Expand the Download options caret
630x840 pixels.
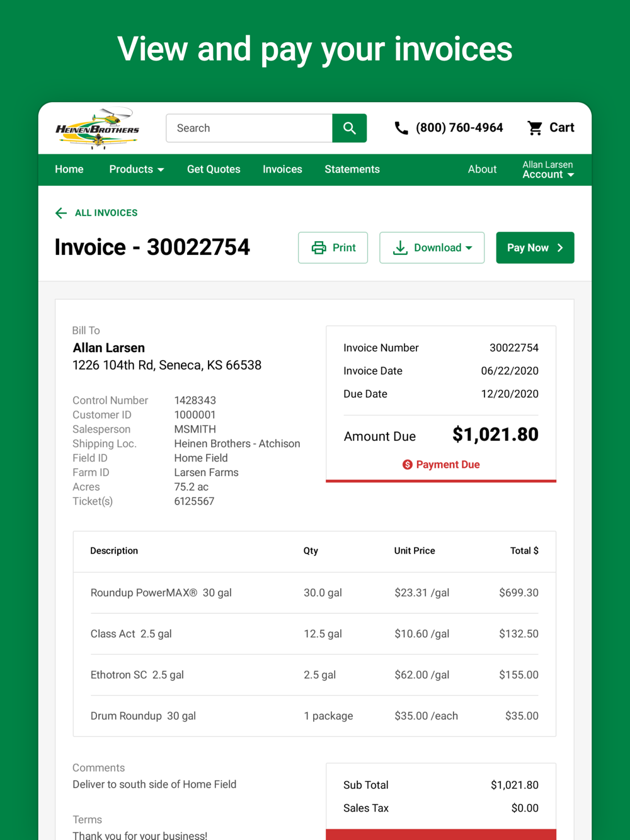click(x=469, y=248)
